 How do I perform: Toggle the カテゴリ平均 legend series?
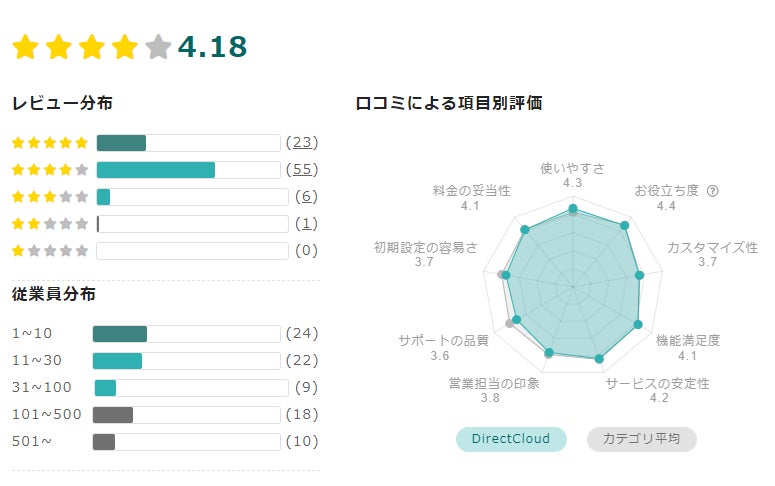[x=641, y=439]
